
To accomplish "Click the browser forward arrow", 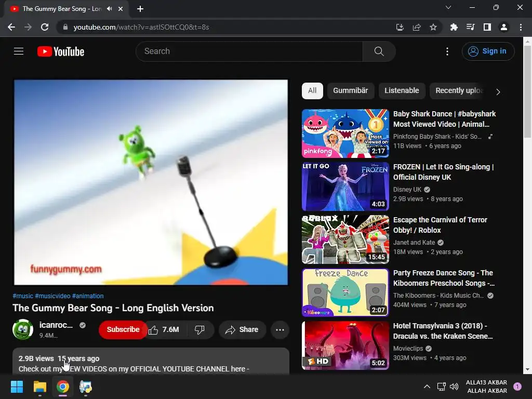I will click(x=28, y=27).
